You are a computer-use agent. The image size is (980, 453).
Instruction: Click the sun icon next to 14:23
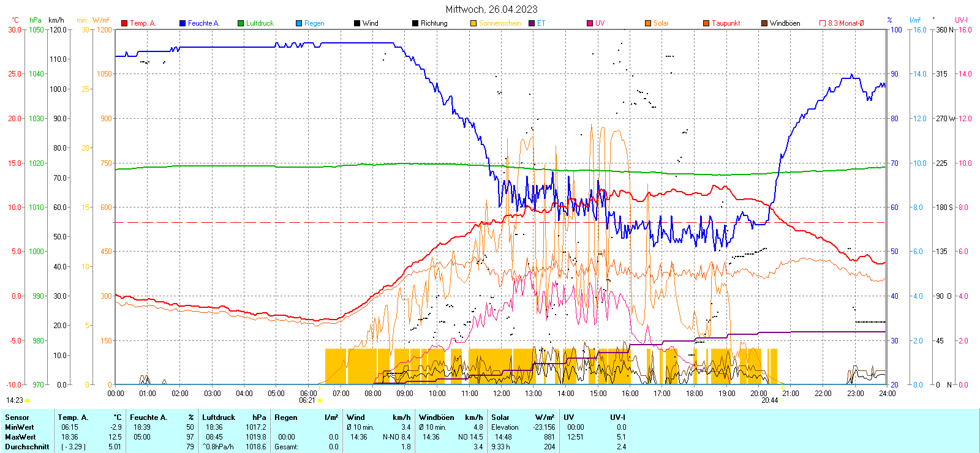[x=28, y=400]
